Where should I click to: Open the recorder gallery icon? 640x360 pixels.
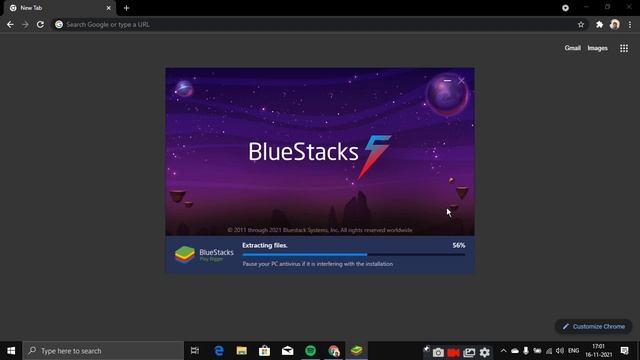tap(469, 352)
